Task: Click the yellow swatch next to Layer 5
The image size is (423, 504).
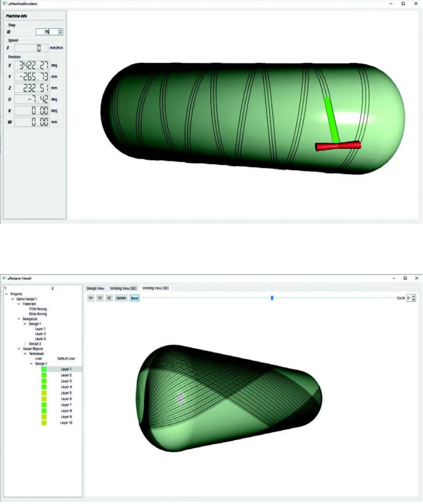Action: tap(44, 393)
